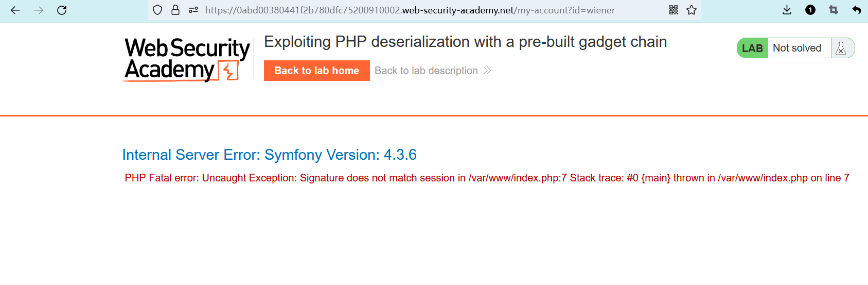Focus the address bar URL field

pos(410,10)
